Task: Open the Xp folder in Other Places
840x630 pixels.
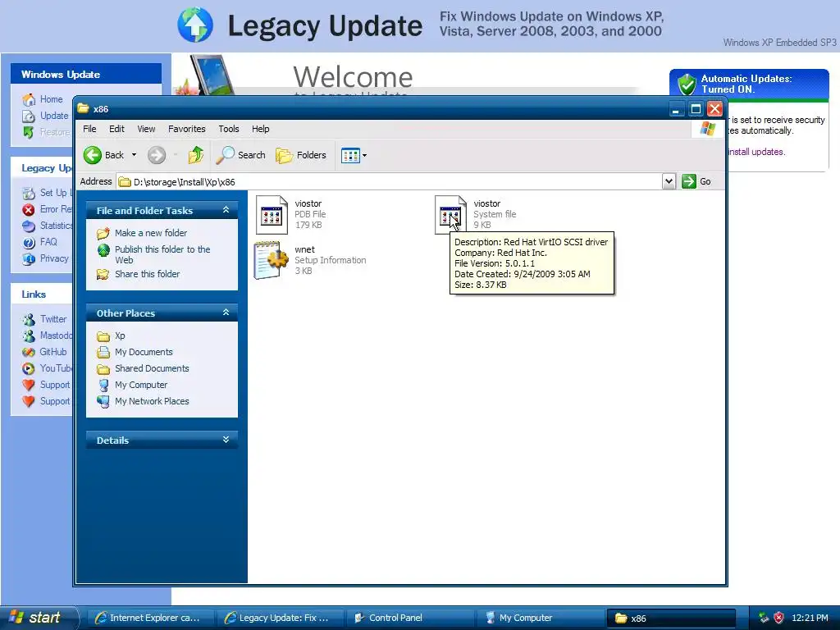Action: (x=120, y=336)
